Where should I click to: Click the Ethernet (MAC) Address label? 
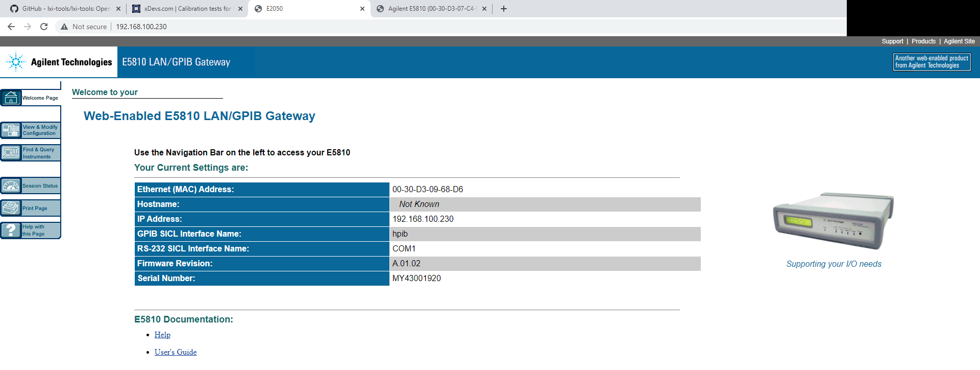click(x=186, y=189)
